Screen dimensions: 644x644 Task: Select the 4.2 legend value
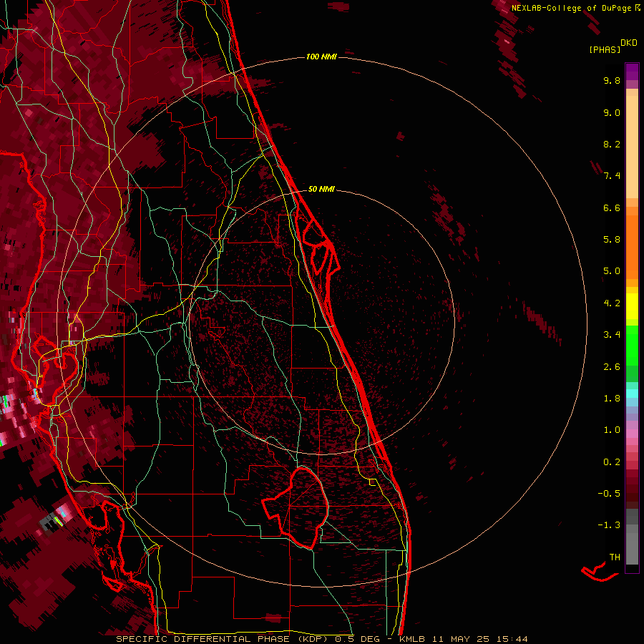coord(612,303)
